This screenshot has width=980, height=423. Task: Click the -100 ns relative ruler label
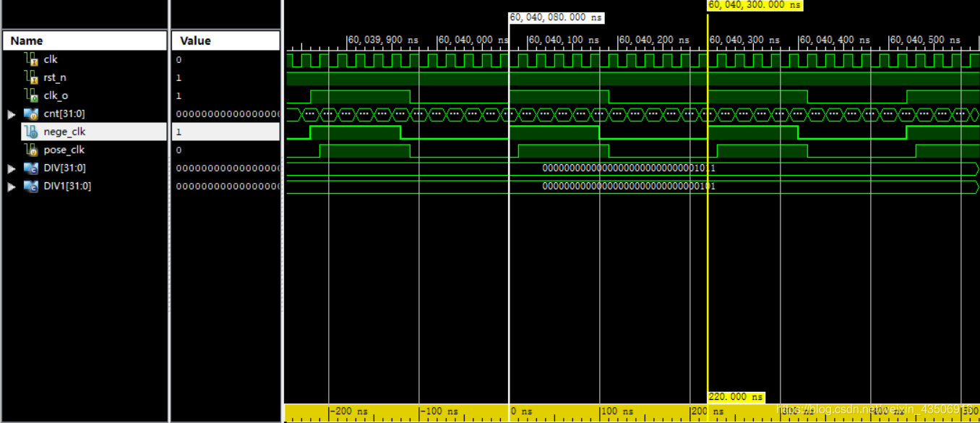point(439,411)
